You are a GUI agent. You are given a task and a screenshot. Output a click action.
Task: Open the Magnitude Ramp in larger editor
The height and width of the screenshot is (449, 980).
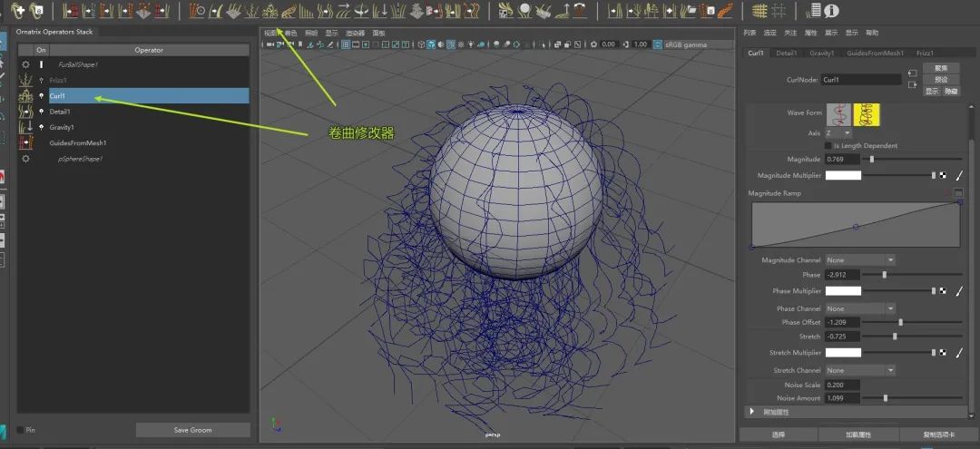click(959, 193)
